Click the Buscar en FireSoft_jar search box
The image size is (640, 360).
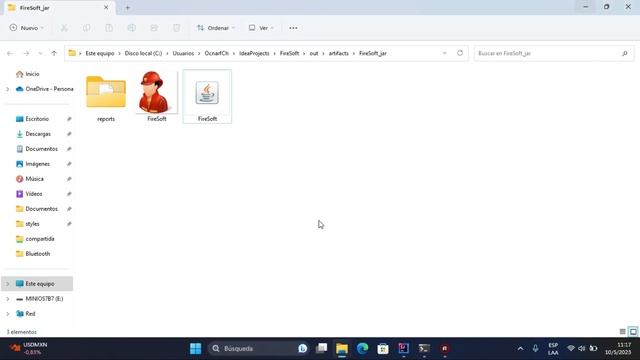[554, 53]
